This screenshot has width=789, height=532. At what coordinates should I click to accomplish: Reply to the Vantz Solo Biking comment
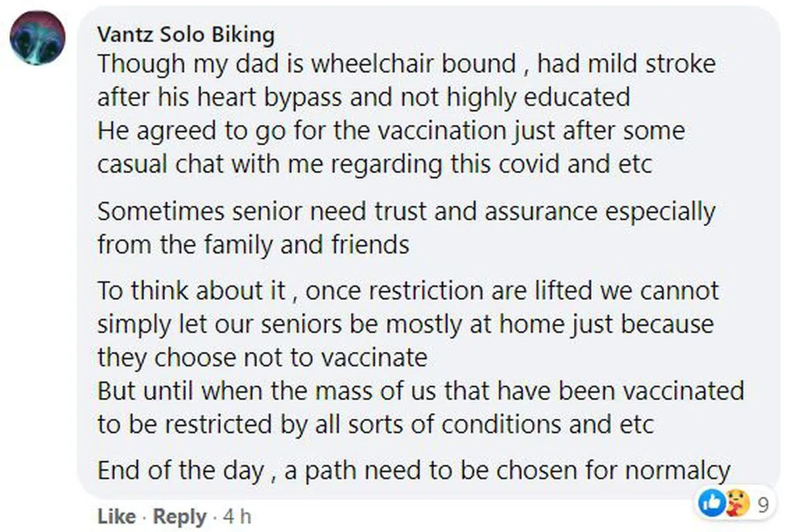click(179, 517)
